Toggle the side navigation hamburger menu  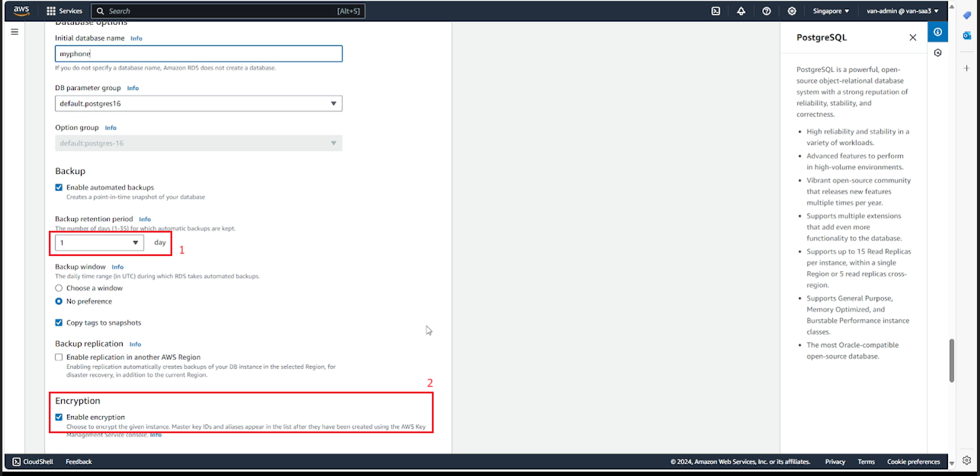click(14, 32)
